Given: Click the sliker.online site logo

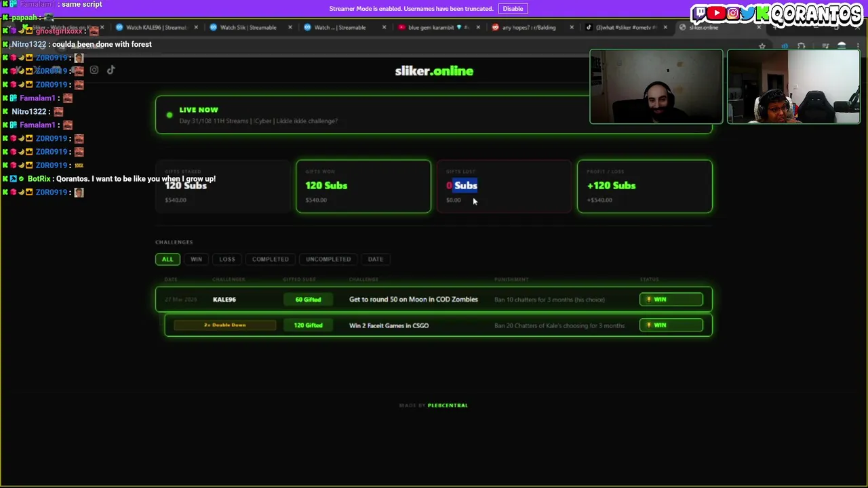Looking at the screenshot, I should tap(434, 71).
